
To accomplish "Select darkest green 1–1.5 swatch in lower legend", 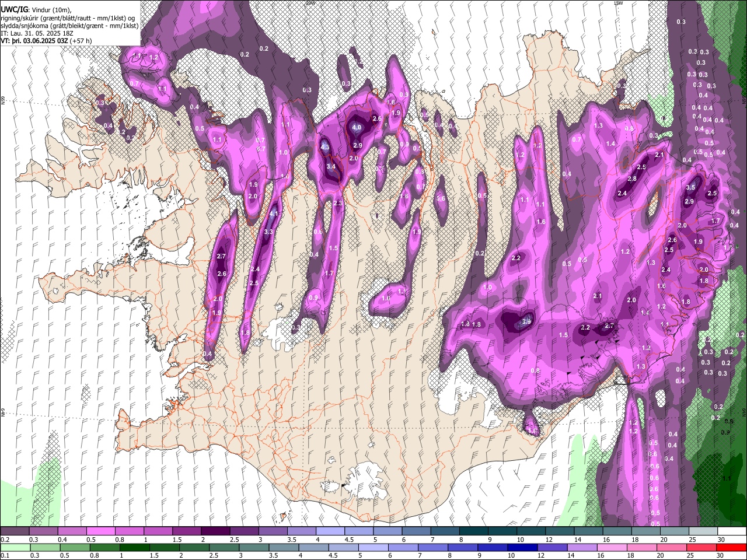I will [x=134, y=548].
